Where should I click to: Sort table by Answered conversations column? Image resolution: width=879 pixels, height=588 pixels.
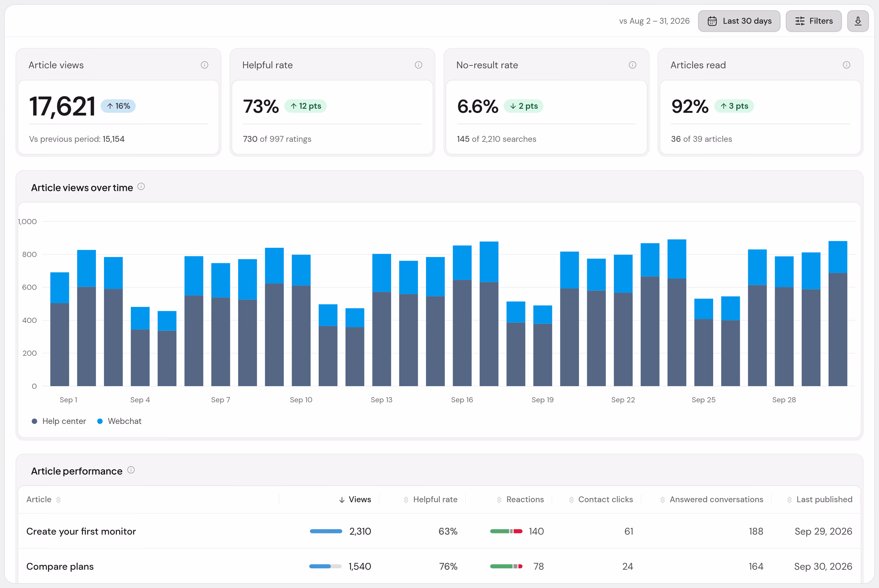pyautogui.click(x=711, y=499)
